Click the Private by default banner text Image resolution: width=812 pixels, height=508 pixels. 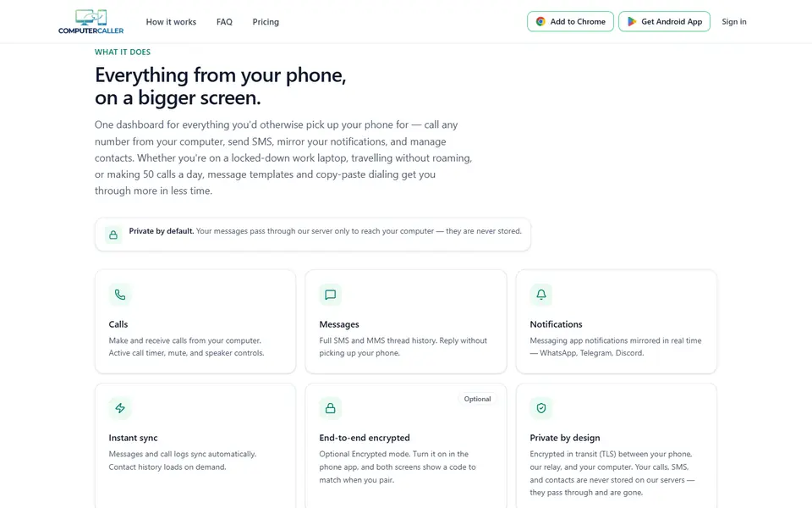click(x=325, y=231)
